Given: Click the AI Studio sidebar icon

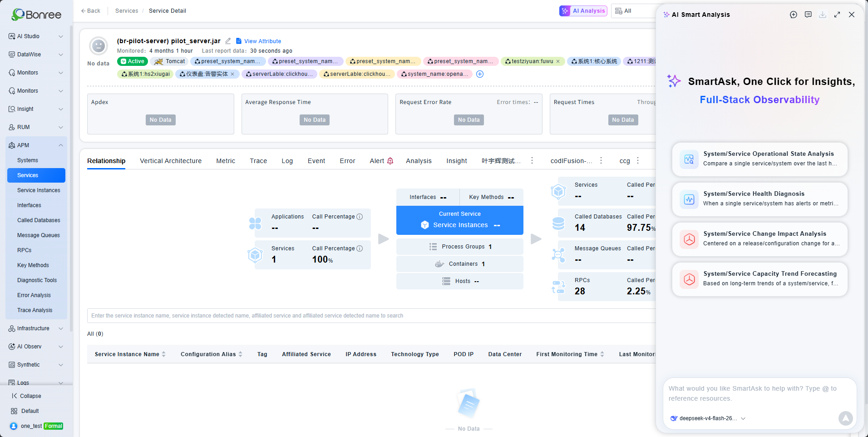Looking at the screenshot, I should coord(12,36).
